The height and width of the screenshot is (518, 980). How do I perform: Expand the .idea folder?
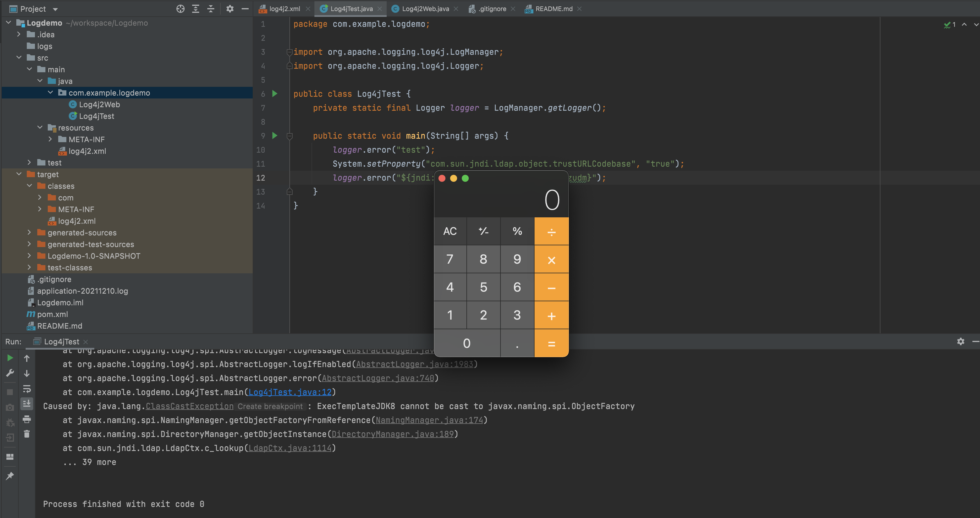[x=19, y=34]
